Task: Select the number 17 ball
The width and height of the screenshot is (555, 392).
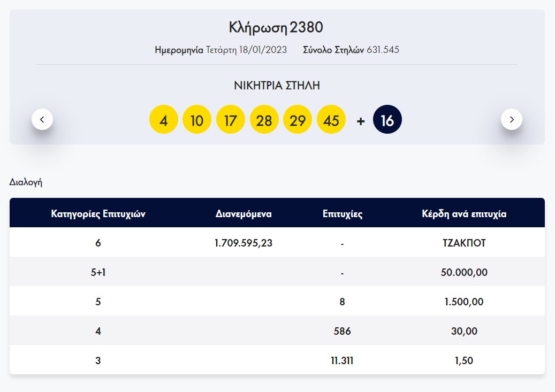Action: point(231,119)
